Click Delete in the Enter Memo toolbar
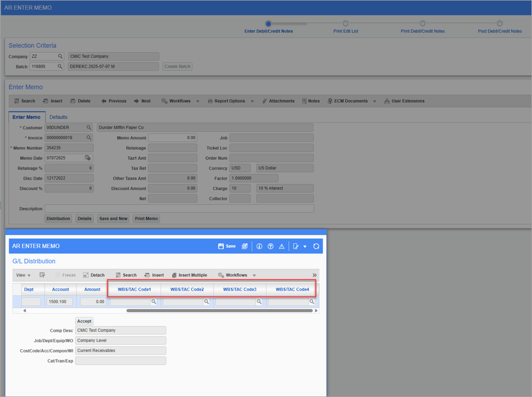Screen dimensions: 532x397 click(80, 101)
